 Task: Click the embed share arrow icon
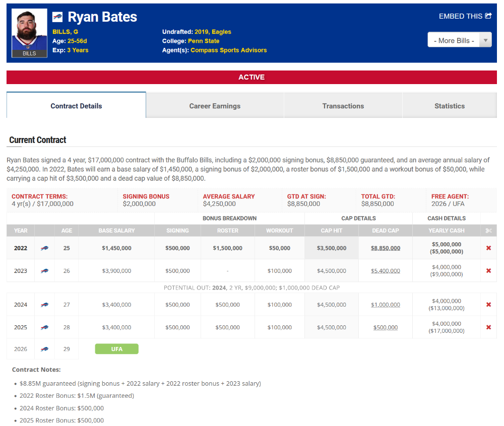pyautogui.click(x=488, y=16)
